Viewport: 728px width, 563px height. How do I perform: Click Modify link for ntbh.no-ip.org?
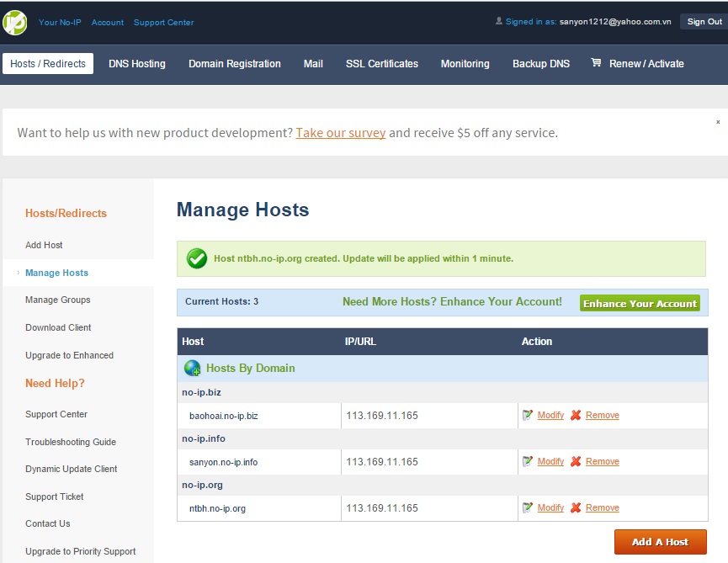point(550,507)
